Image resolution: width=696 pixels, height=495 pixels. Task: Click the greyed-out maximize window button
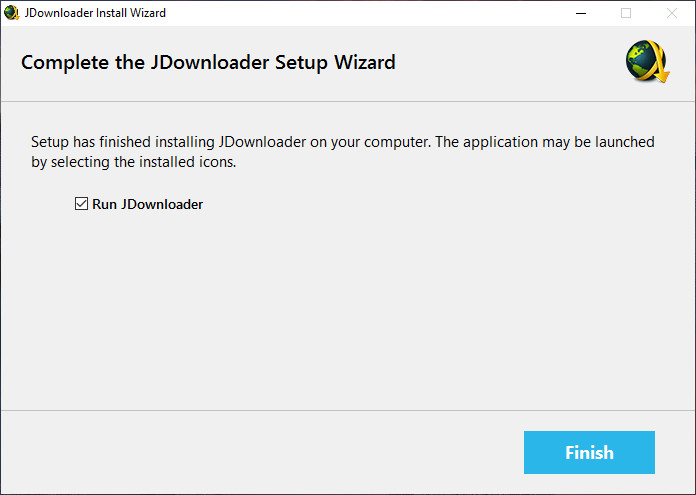tap(626, 13)
